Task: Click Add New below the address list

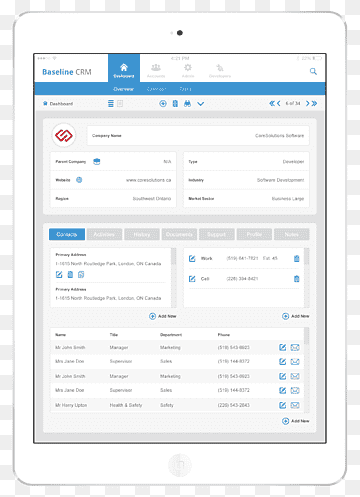Action: point(163,316)
